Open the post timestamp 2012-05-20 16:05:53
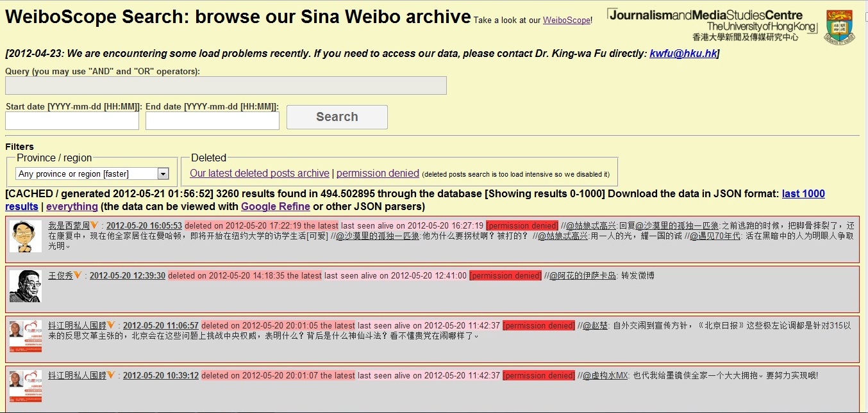The width and height of the screenshot is (868, 413). [x=144, y=225]
